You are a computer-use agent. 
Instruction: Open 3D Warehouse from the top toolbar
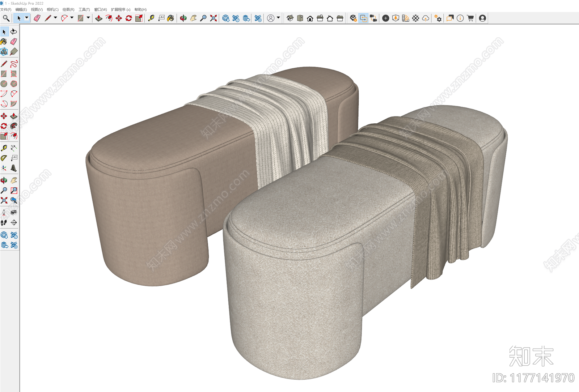coord(226,18)
